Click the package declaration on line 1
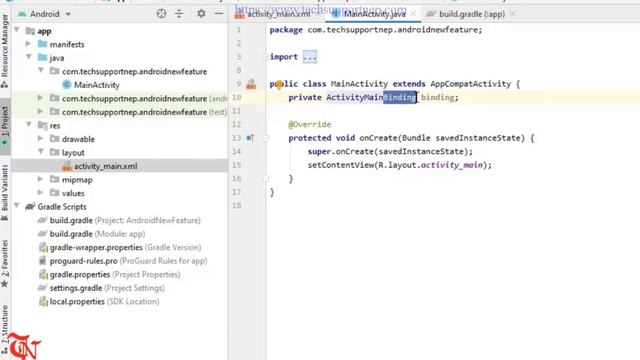The width and height of the screenshot is (640, 360). pyautogui.click(x=376, y=30)
